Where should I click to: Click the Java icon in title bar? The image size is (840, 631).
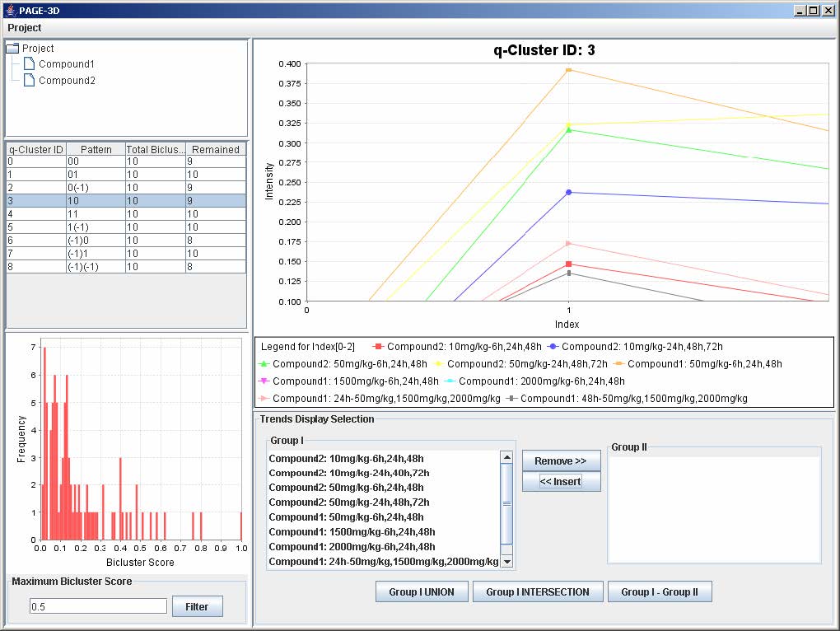(x=10, y=10)
